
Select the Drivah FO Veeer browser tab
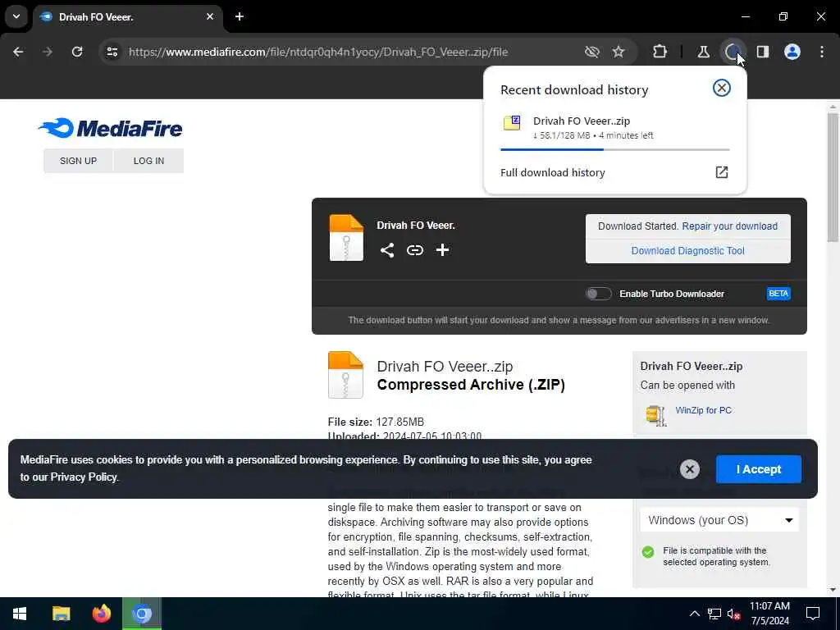pos(127,16)
